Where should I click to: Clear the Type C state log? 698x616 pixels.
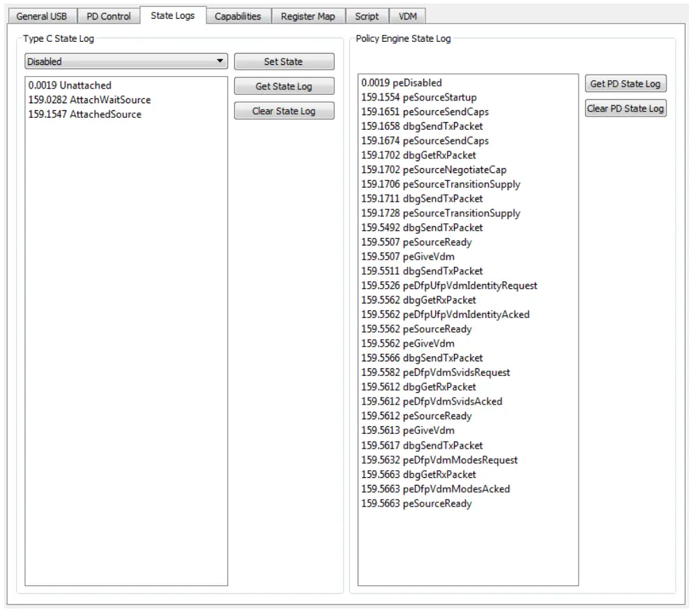284,112
